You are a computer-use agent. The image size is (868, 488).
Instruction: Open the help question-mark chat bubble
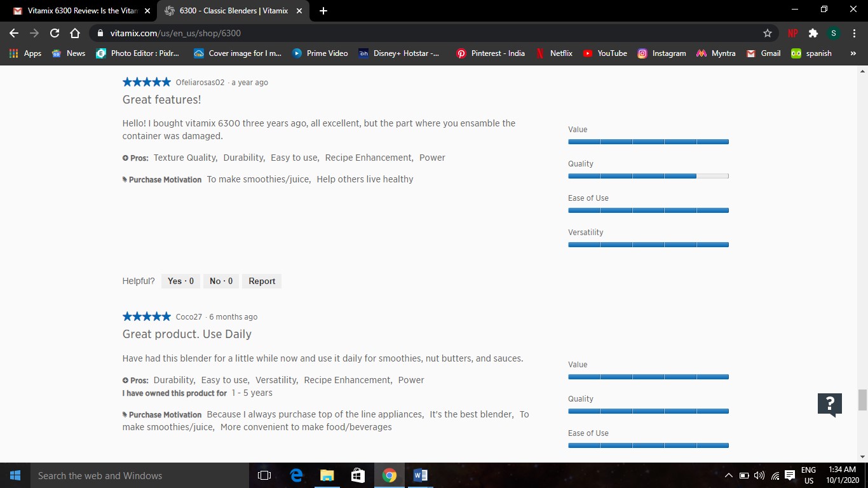830,404
